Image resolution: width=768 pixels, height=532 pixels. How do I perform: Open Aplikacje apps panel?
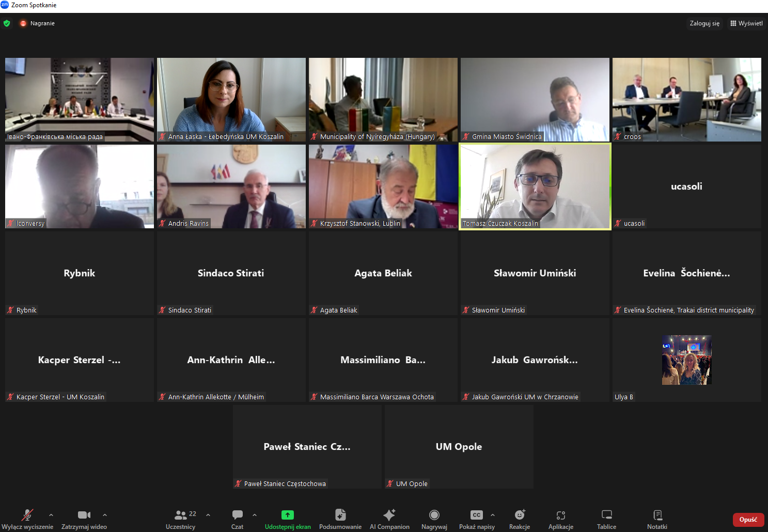pos(561,519)
